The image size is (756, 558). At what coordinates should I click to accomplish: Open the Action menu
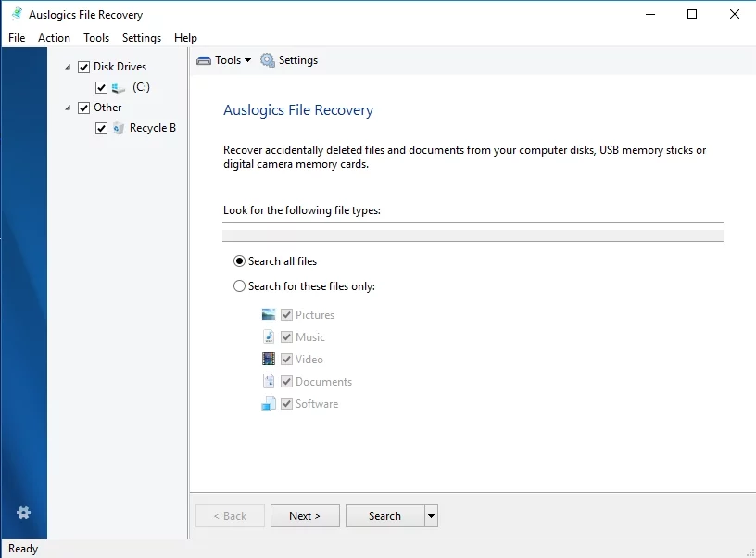(x=54, y=38)
